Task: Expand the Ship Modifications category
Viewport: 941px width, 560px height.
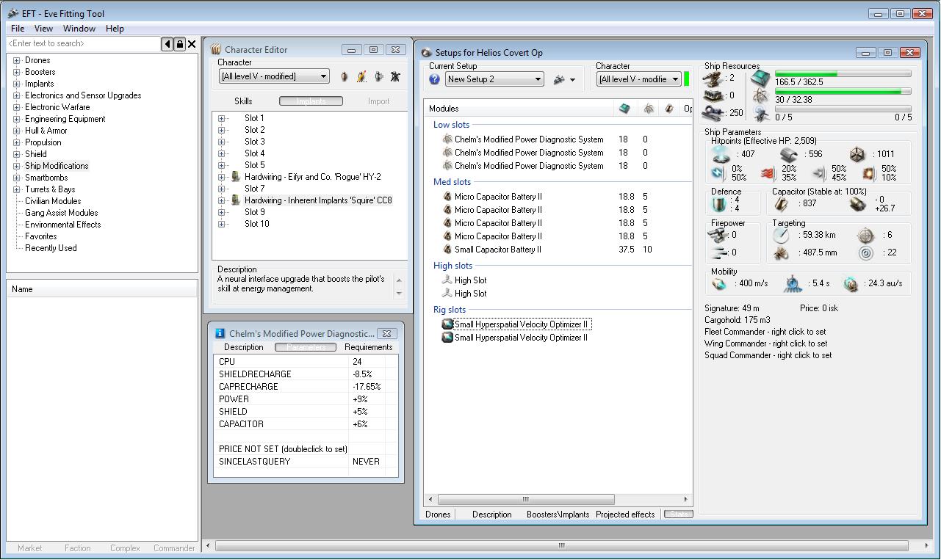Action: (x=16, y=166)
